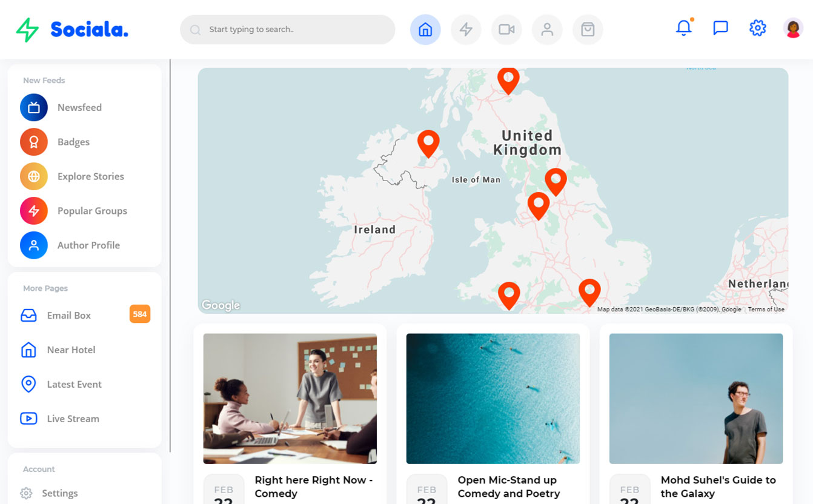Viewport: 813px width, 504px height.
Task: Click the Near Hotel sidebar link
Action: (x=71, y=350)
